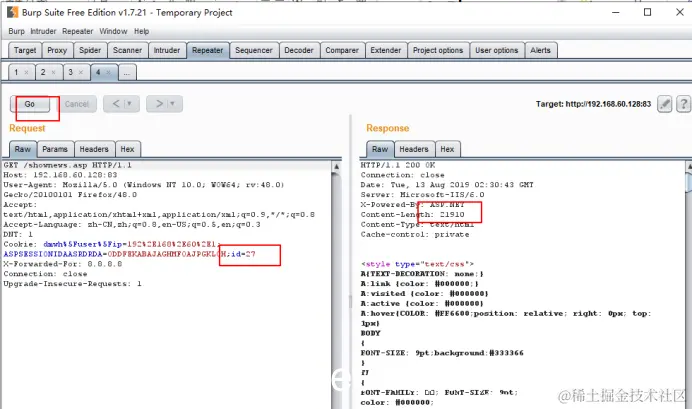Open Repeater help question mark icon

tap(683, 104)
